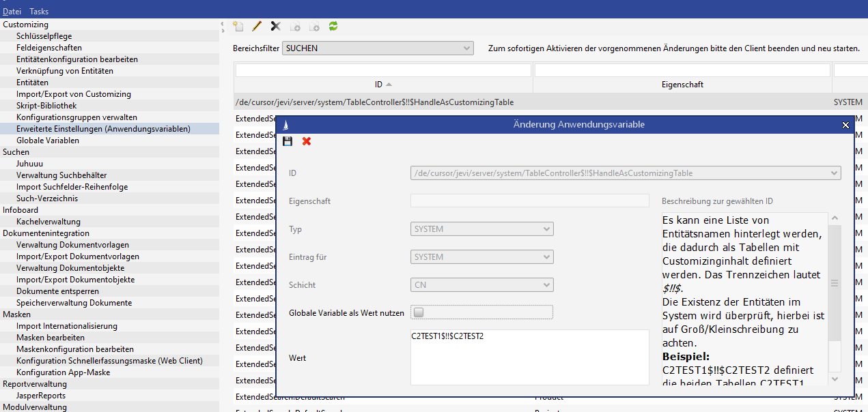Toggle 'Globale Variable als Wert nutzen' checkbox
The image size is (868, 412).
[x=419, y=312]
